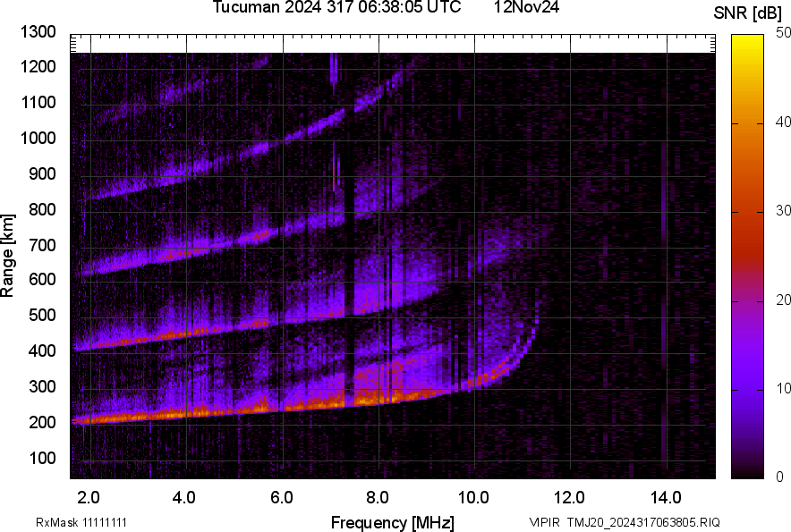Click the 'SNR [dB]' colorbar label
791x532 pixels.
(x=748, y=13)
